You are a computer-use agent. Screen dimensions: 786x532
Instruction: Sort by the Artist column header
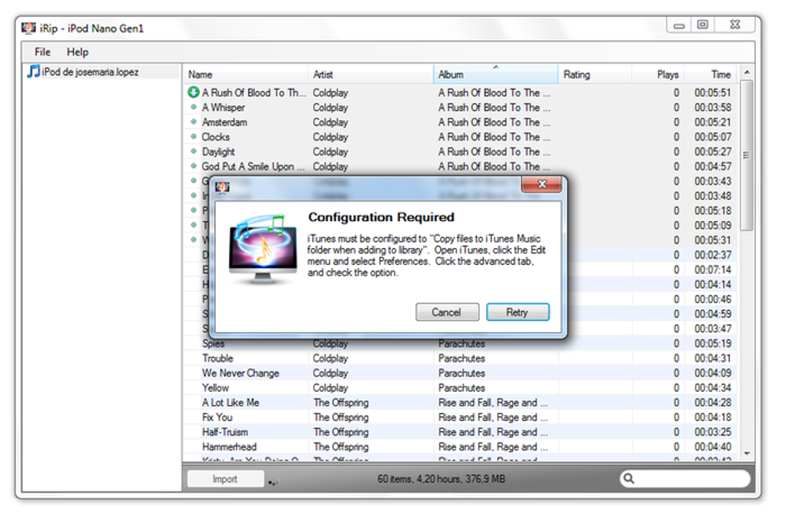371,75
